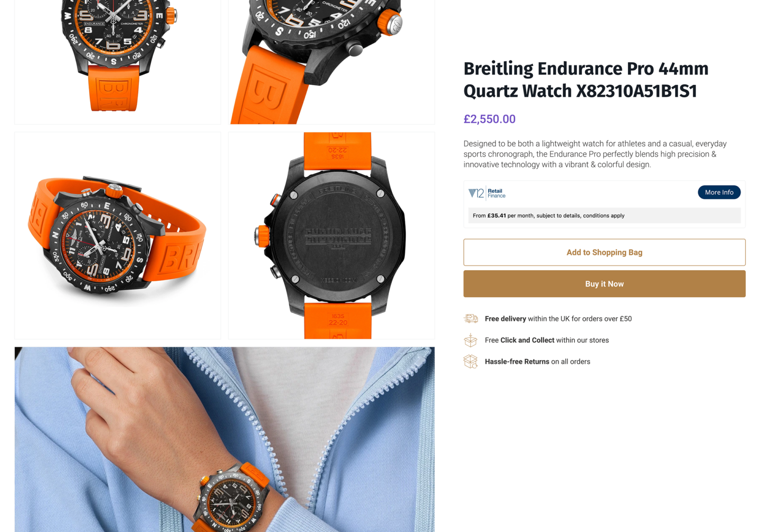Screen dimensions: 760x532
Task: Click the product description paragraph
Action: click(x=595, y=154)
